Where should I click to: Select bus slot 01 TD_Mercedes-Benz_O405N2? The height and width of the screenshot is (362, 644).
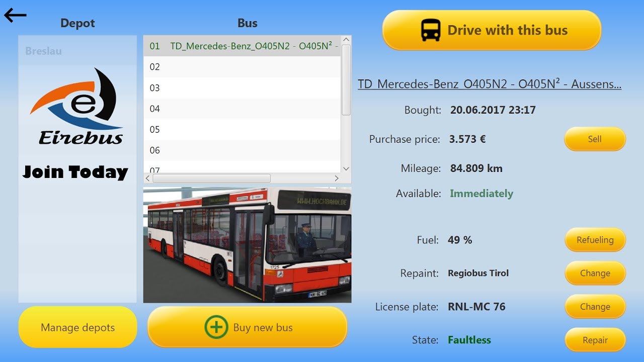(x=242, y=46)
